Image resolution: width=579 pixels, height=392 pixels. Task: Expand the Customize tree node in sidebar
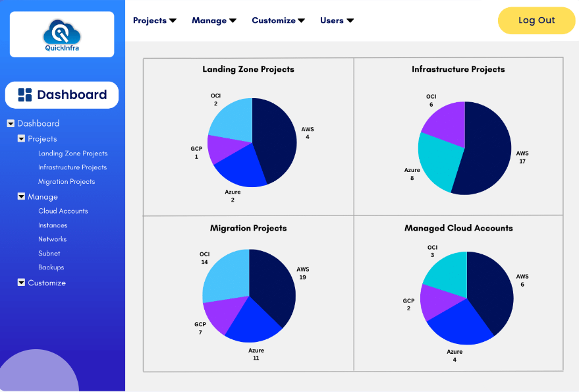point(22,282)
